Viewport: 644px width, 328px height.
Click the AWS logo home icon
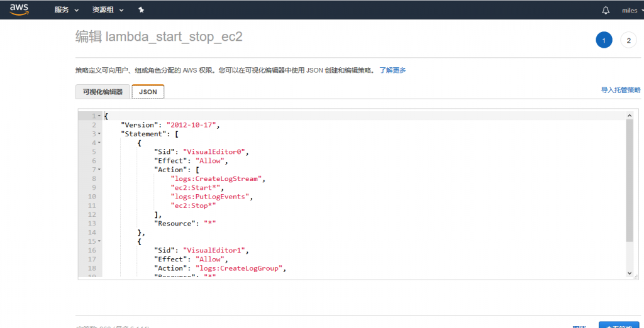pyautogui.click(x=19, y=10)
